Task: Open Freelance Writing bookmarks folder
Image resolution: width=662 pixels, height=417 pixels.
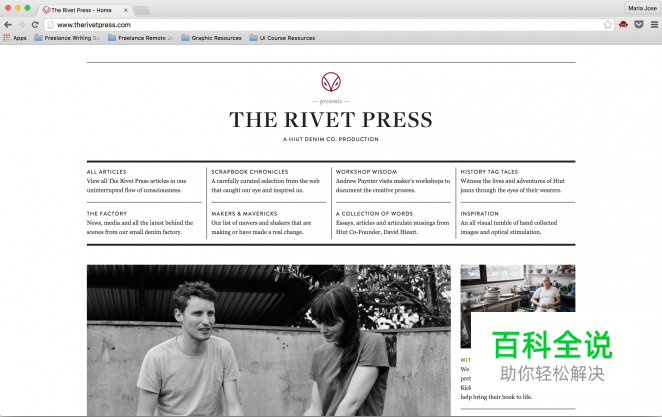Action: [67, 38]
